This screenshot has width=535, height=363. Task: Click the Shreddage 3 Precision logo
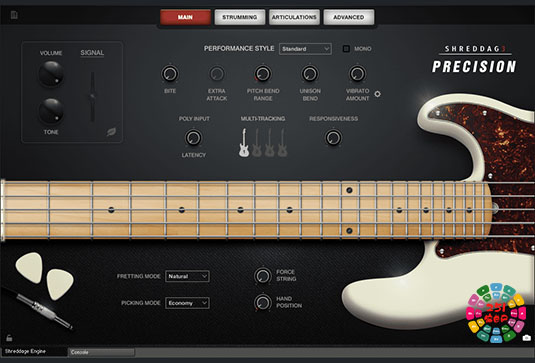coord(474,59)
